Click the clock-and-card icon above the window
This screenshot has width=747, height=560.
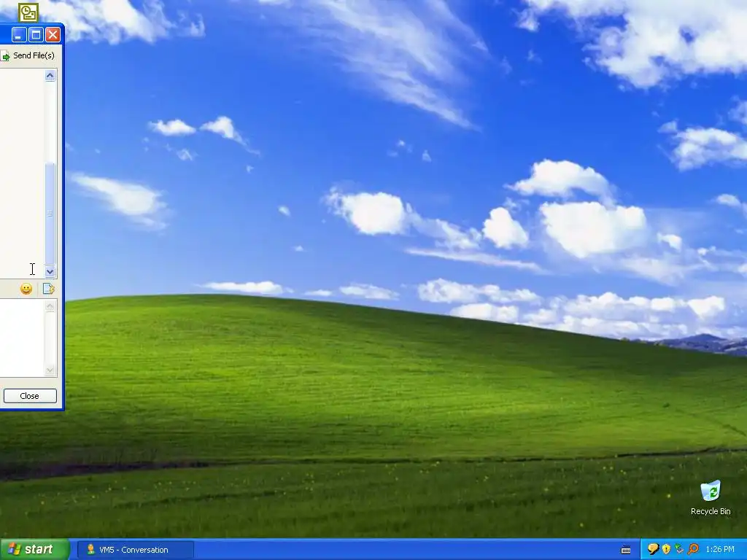point(28,13)
